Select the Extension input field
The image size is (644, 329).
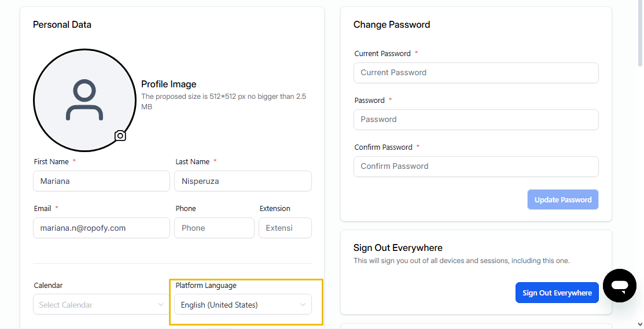[x=285, y=228]
